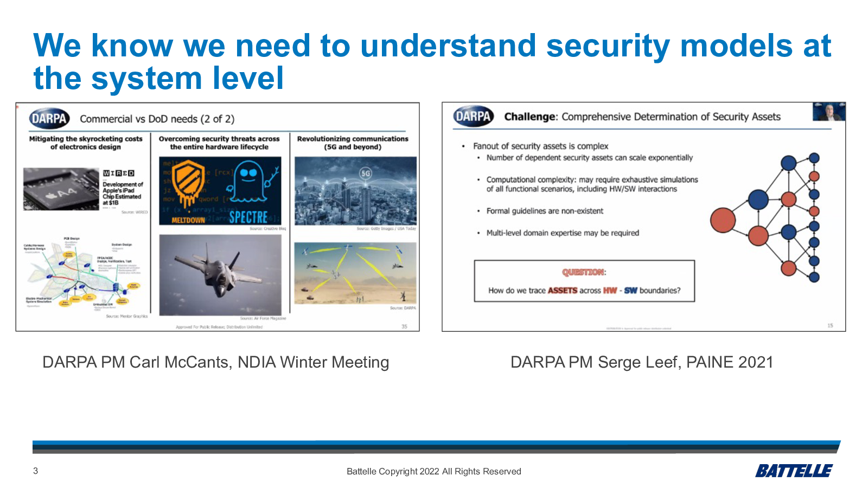
Task: Click the desert battlefield communications image
Action: click(355, 273)
